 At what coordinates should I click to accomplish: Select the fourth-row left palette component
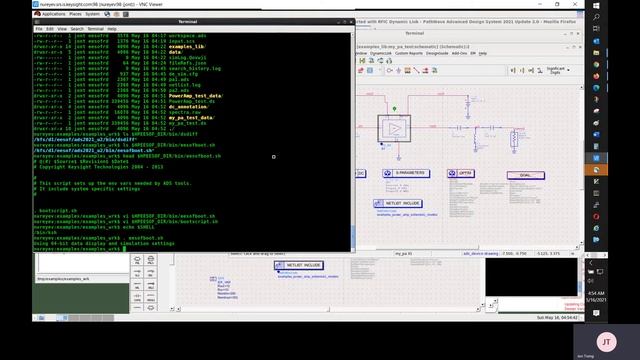pos(137,297)
